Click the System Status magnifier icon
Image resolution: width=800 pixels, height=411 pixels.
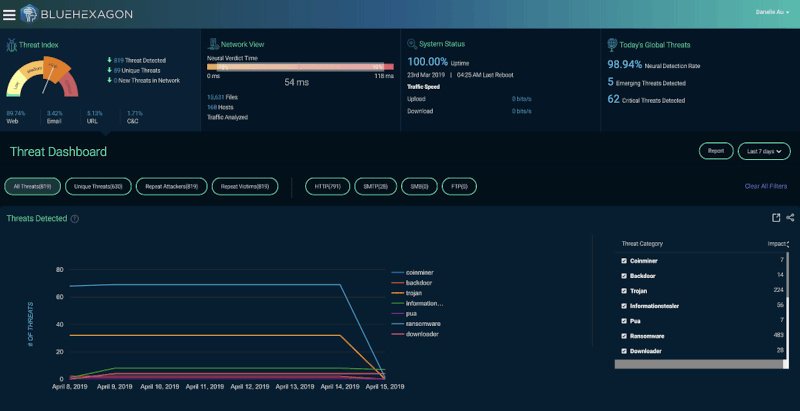pyautogui.click(x=412, y=44)
